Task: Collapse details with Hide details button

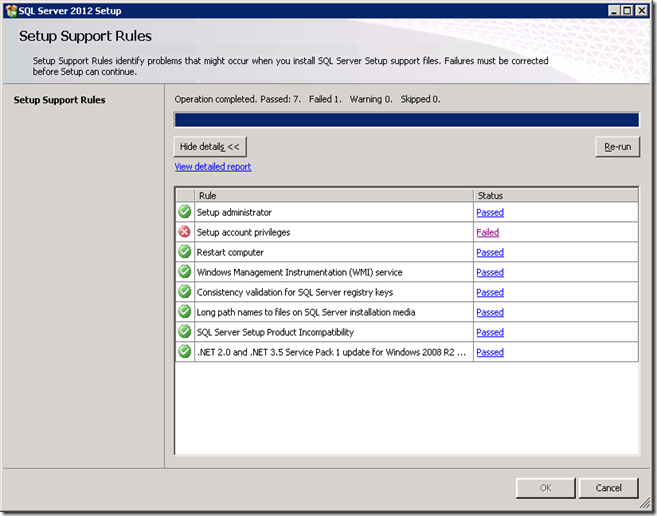Action: (210, 147)
